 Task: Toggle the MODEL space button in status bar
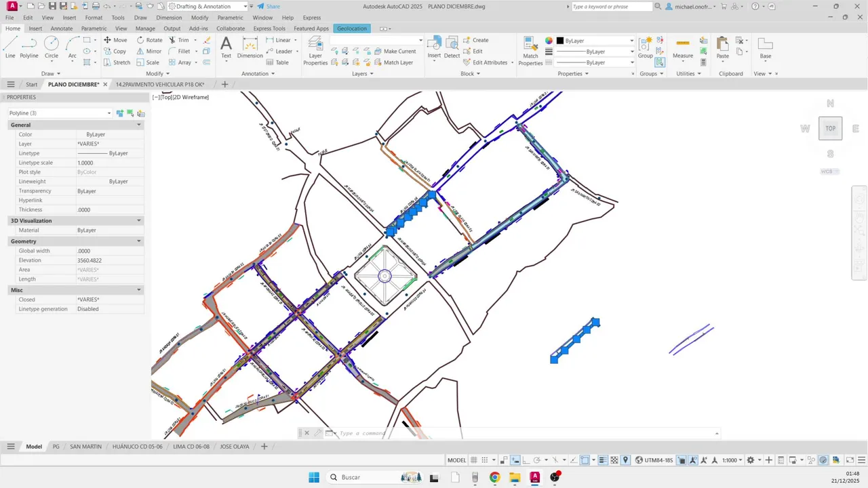[x=456, y=460]
